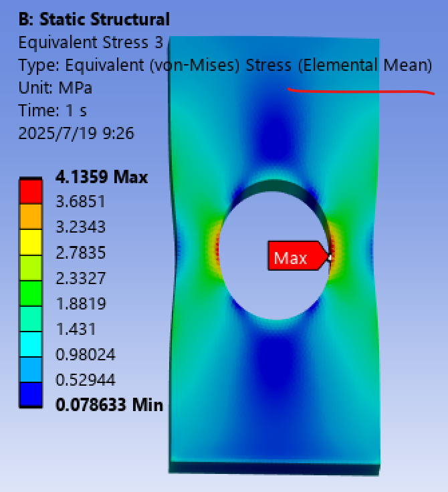
Task: Select the dark blue legend color band
Action: 31,394
